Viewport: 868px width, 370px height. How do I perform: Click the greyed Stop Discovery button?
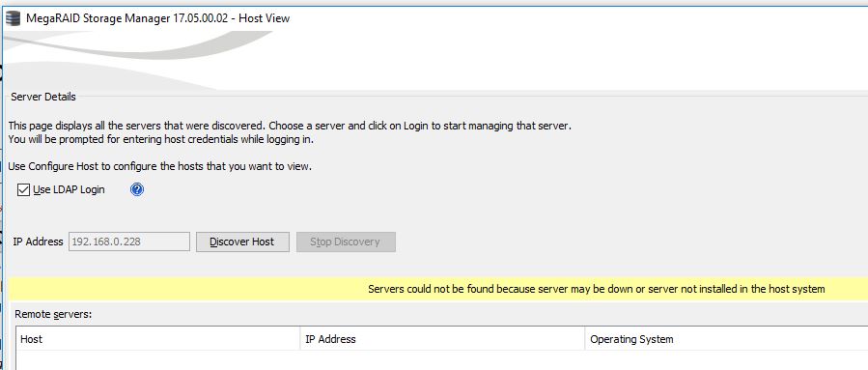click(x=346, y=242)
